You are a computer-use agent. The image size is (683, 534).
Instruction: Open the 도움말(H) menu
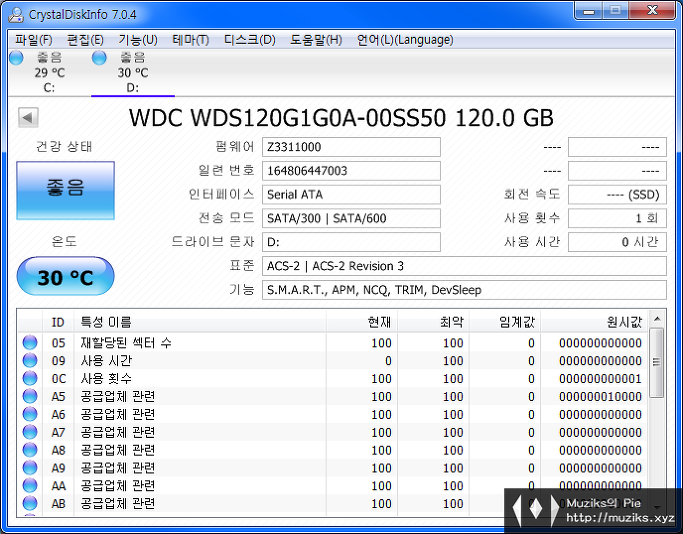[x=316, y=40]
